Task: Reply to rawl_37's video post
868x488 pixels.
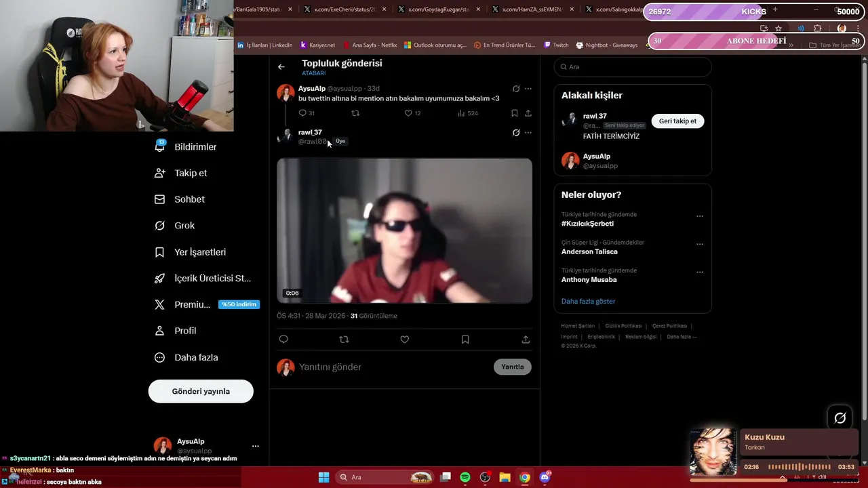Action: (x=283, y=340)
